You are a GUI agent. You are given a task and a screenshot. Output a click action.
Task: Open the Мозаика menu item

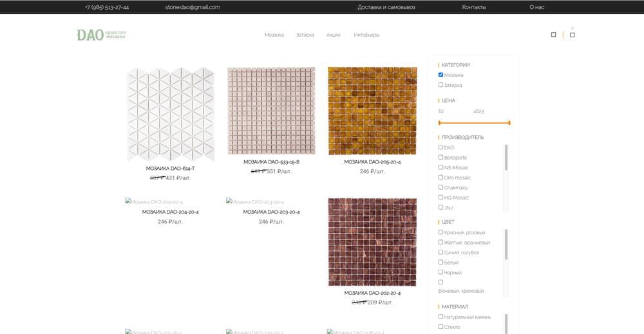[x=274, y=35]
